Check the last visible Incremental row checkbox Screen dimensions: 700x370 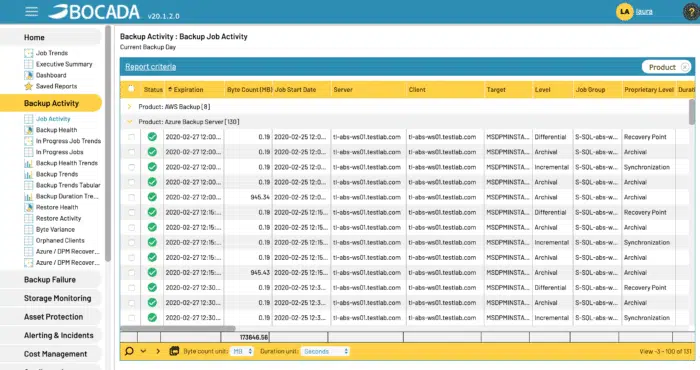(x=131, y=318)
